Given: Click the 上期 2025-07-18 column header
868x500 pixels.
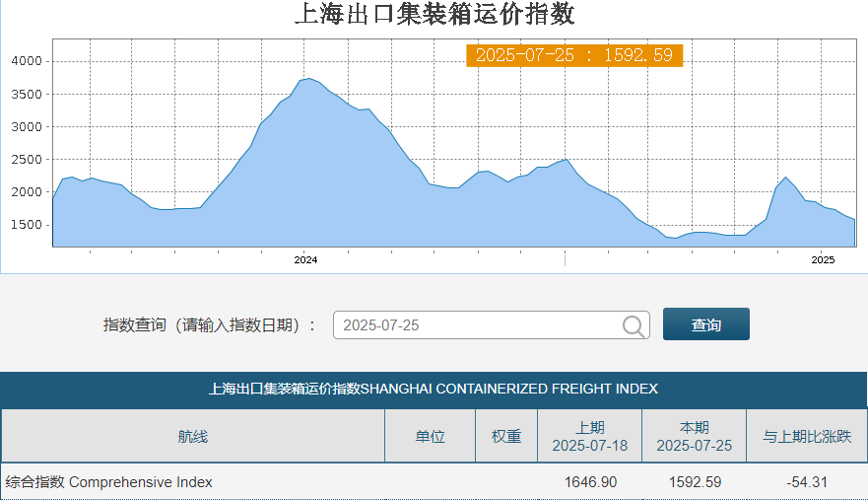Looking at the screenshot, I should click(x=589, y=436).
